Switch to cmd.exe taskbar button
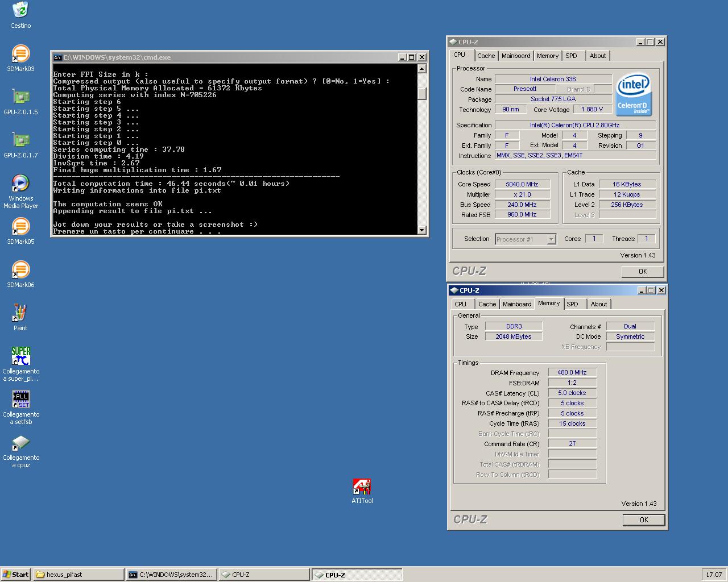 pyautogui.click(x=171, y=575)
